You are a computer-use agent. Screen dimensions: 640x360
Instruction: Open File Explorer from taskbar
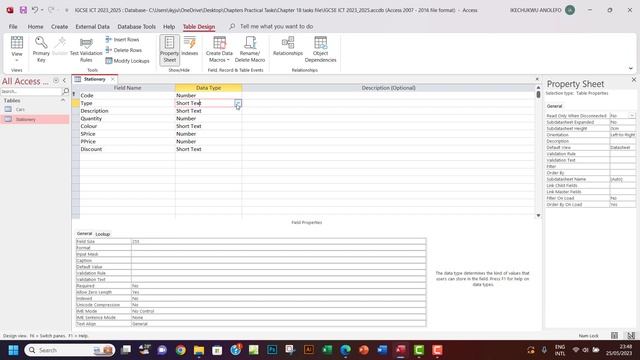click(x=199, y=350)
